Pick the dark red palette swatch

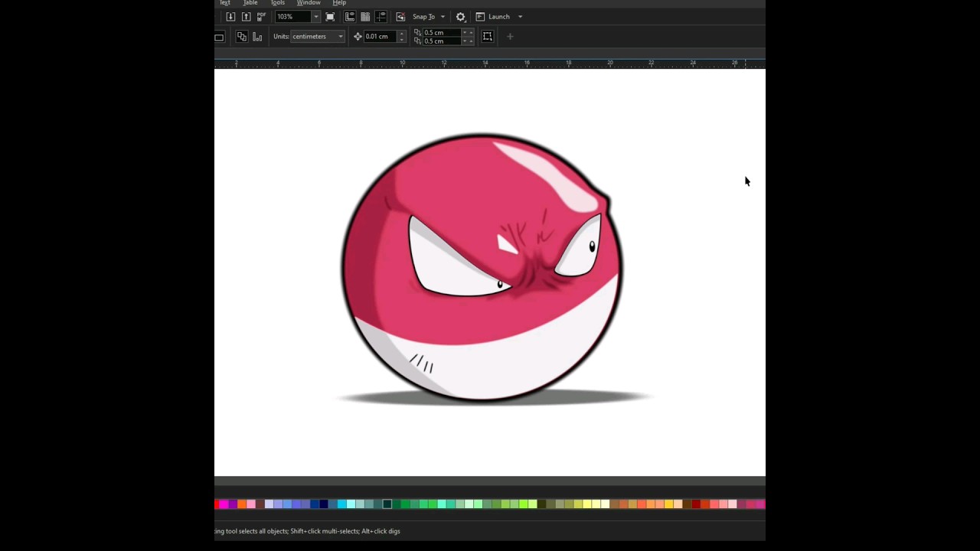(696, 504)
